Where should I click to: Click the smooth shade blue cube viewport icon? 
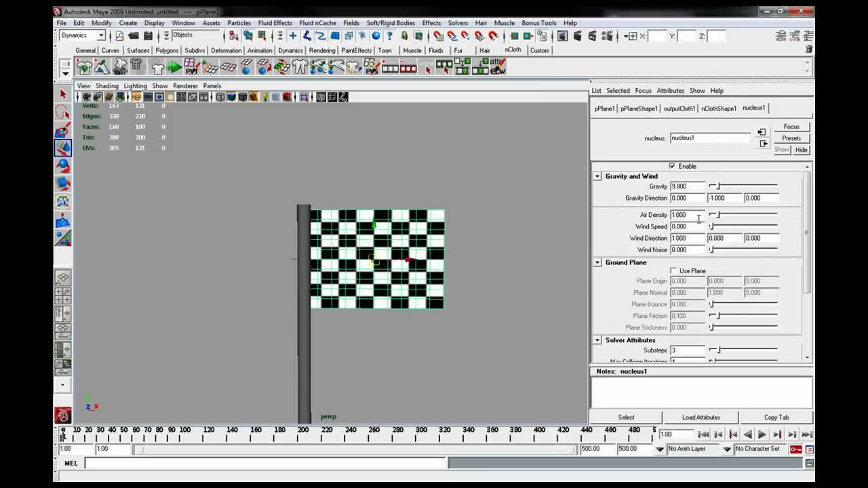coord(231,97)
